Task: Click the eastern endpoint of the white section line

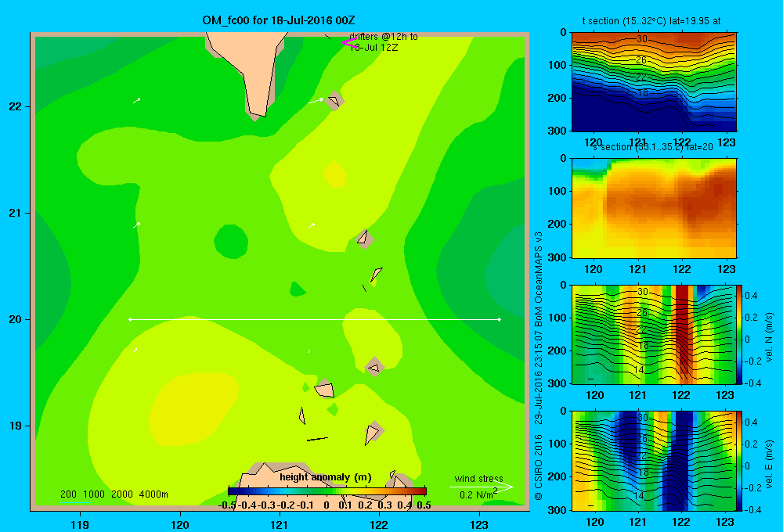Action: click(499, 319)
